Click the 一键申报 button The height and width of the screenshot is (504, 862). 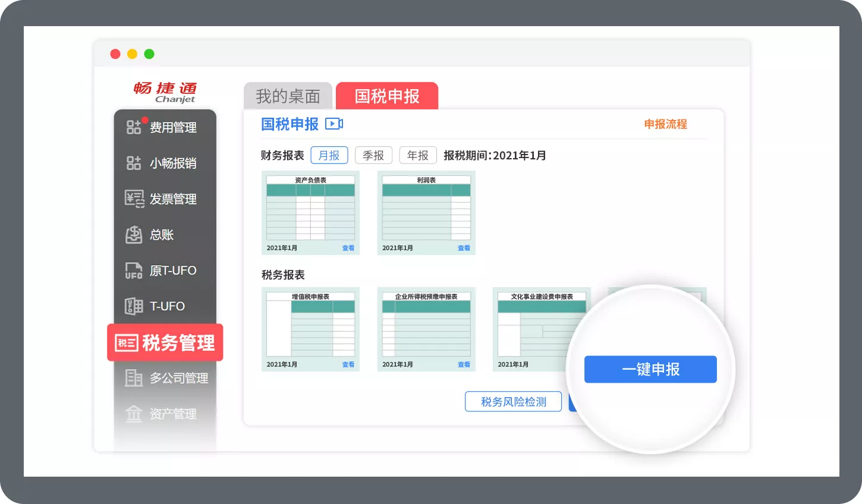pyautogui.click(x=650, y=369)
